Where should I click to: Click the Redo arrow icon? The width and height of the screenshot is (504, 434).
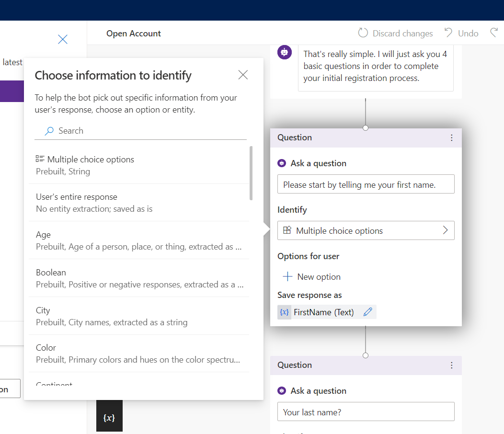click(494, 33)
